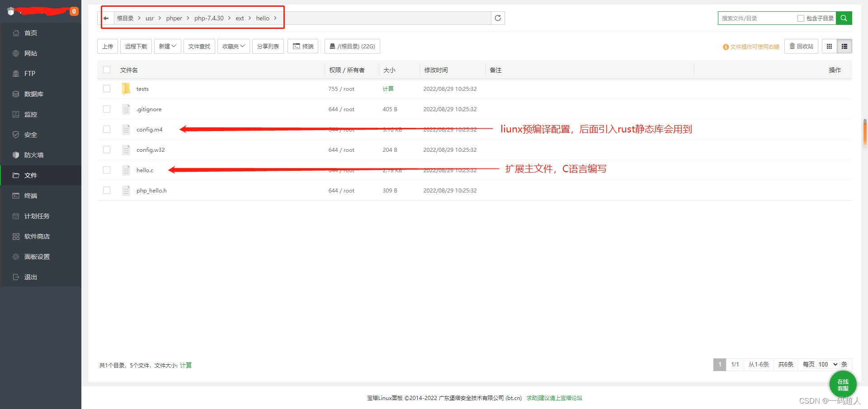The height and width of the screenshot is (409, 868).
Task: Sort by 文件名 column header
Action: click(129, 70)
